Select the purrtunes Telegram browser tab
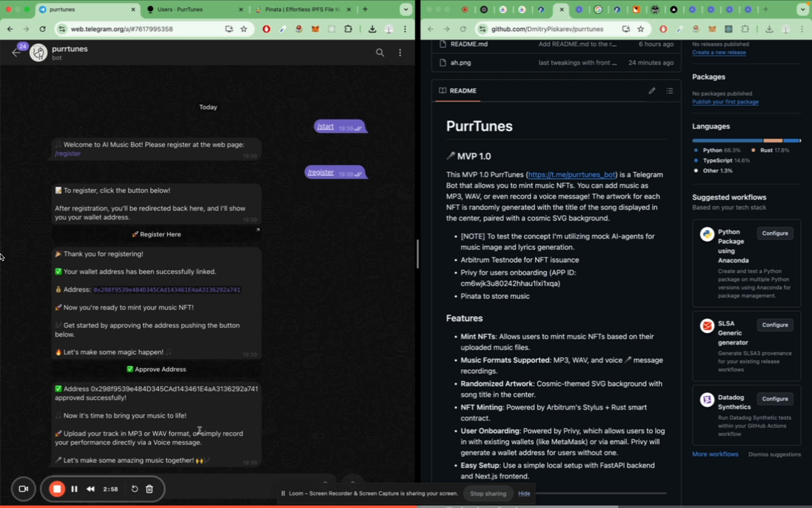 [86, 10]
